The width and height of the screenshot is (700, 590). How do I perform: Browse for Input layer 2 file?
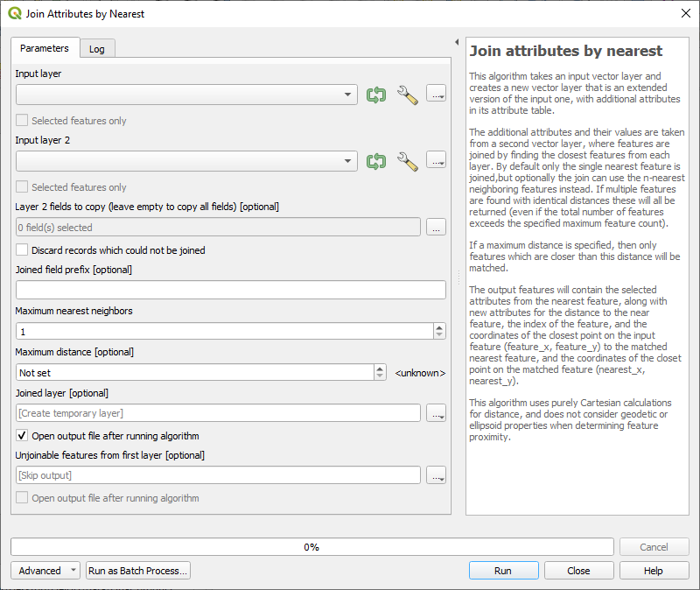[436, 161]
